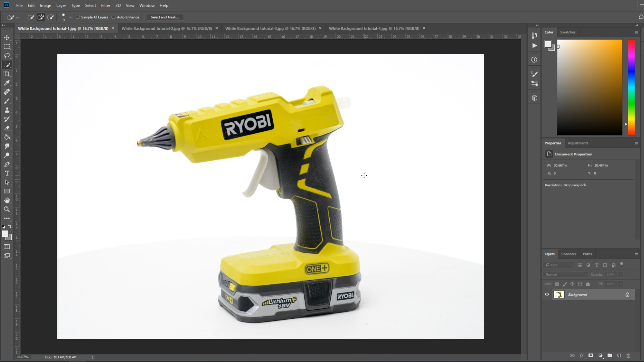
Task: Click the Color panel foreground swatch
Action: click(548, 44)
